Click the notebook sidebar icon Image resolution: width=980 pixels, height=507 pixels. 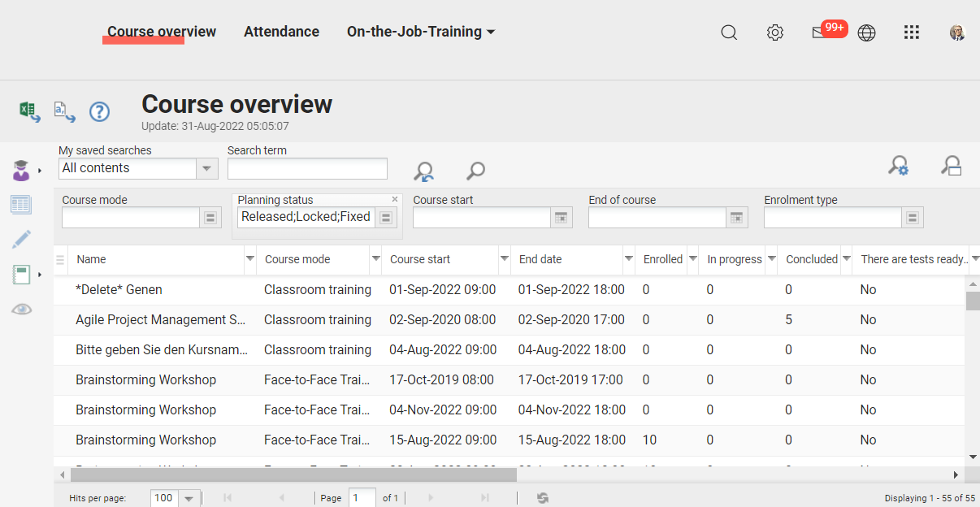(x=21, y=274)
